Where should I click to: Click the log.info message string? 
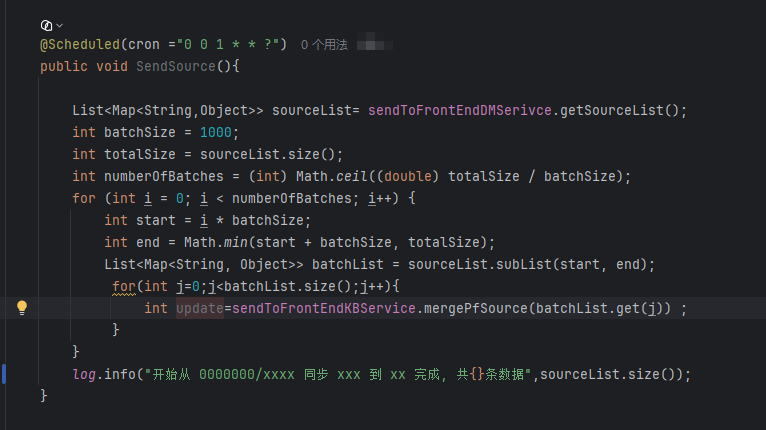click(338, 374)
